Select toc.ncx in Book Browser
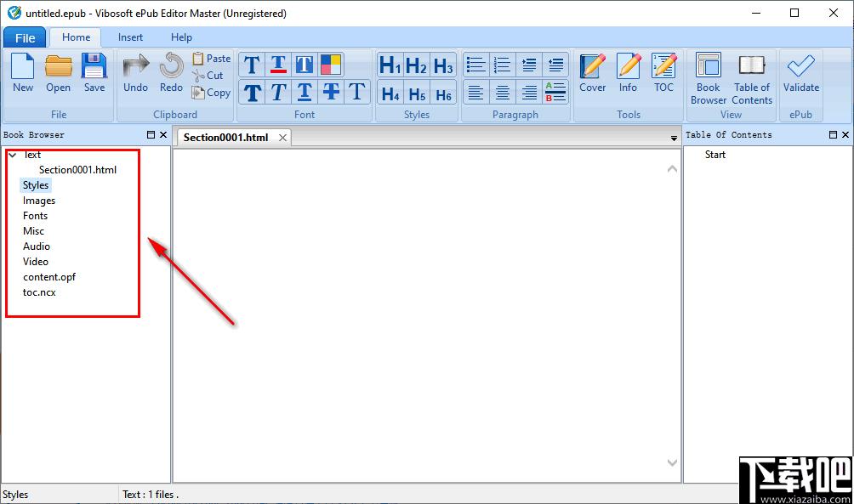Image resolution: width=854 pixels, height=504 pixels. point(39,292)
